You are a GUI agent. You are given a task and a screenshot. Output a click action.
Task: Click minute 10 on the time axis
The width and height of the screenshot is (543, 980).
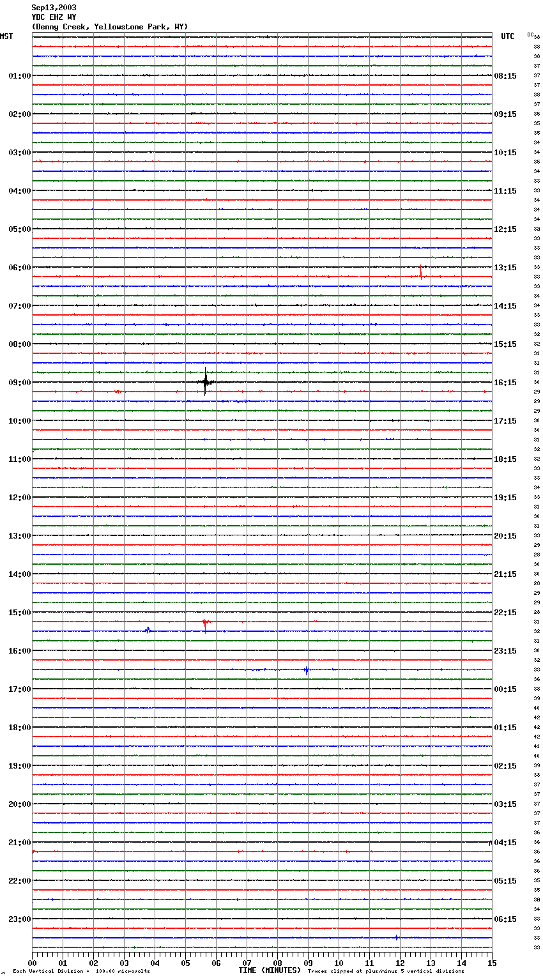click(339, 963)
